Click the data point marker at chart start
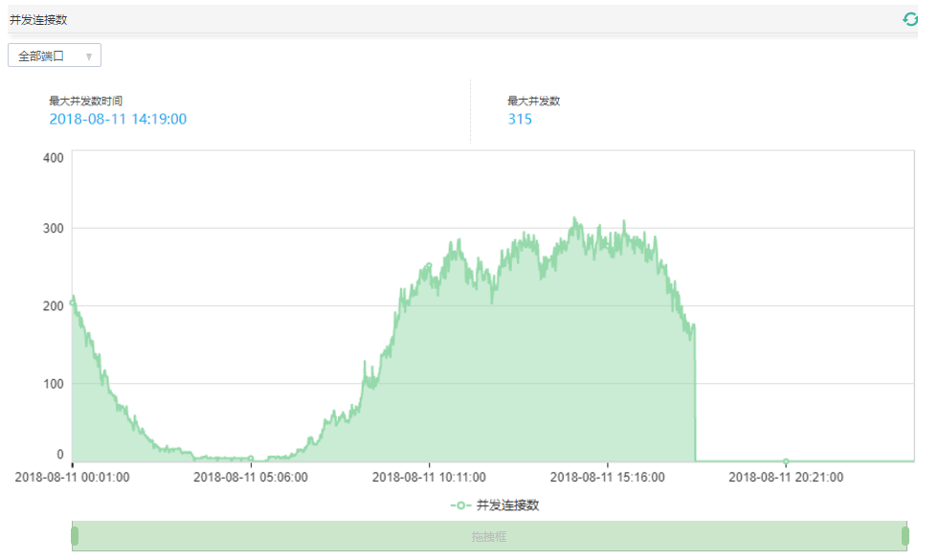This screenshot has width=939, height=560. pos(73,302)
